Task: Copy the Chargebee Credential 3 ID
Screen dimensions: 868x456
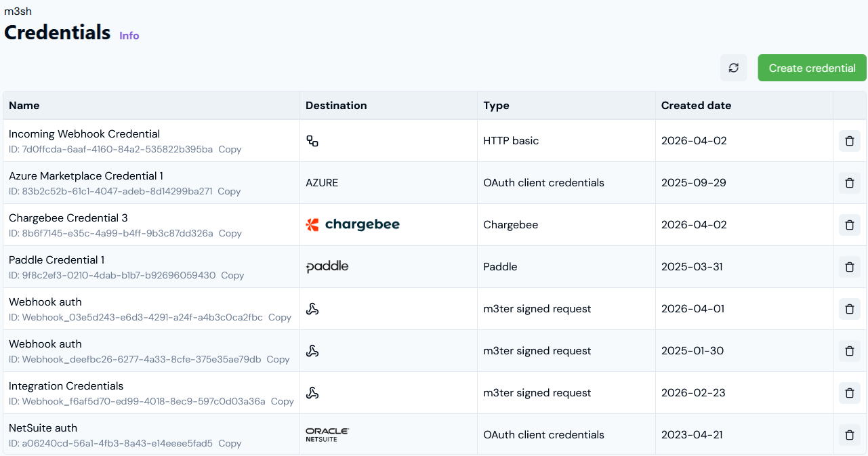Action: tap(230, 233)
